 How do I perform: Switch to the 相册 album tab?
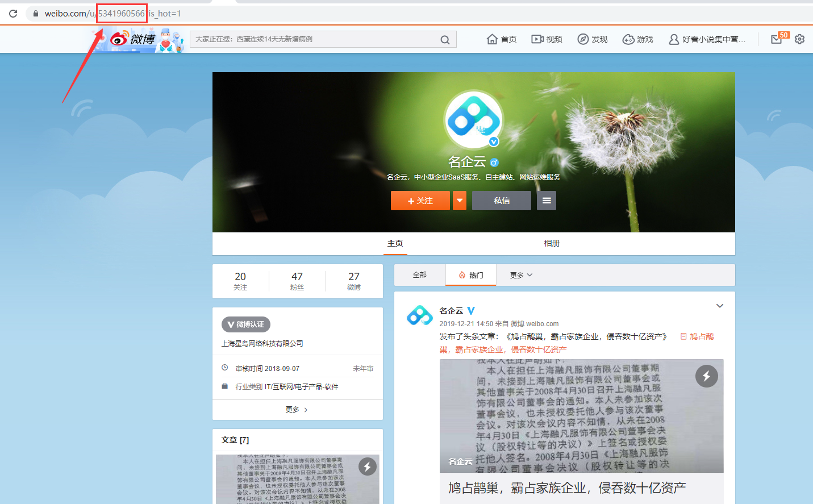(x=552, y=243)
